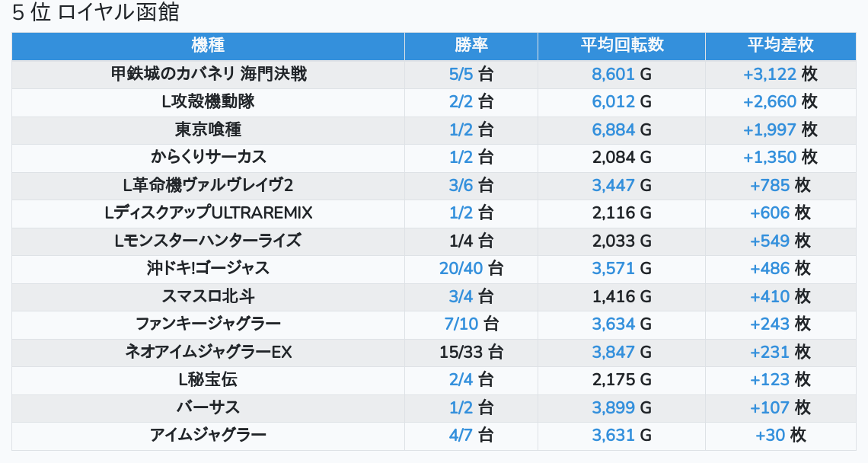Screen dimensions: 868x463
Task: Select the 甲鉄城のカバネリ 海門決戦 machine name
Action: [208, 74]
